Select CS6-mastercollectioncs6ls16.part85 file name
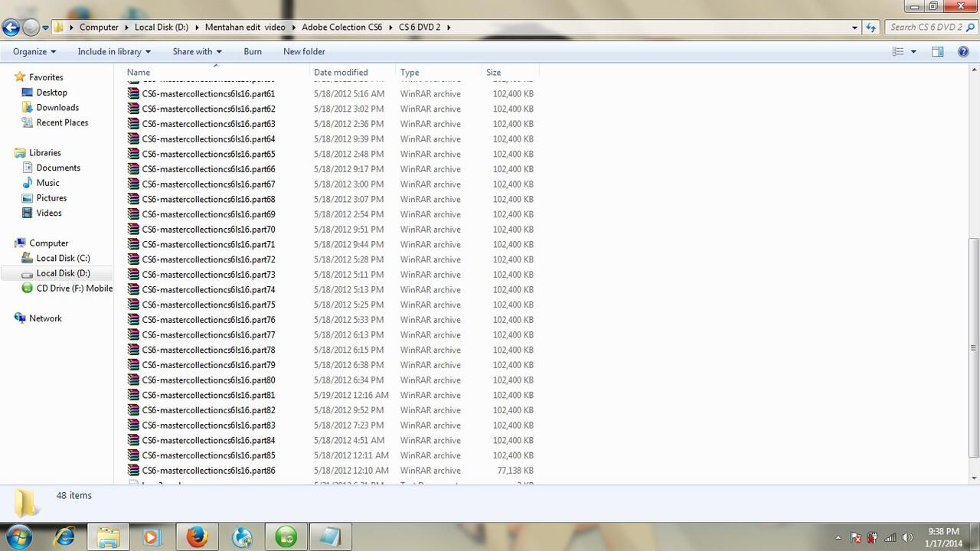The width and height of the screenshot is (980, 551). pyautogui.click(x=208, y=455)
